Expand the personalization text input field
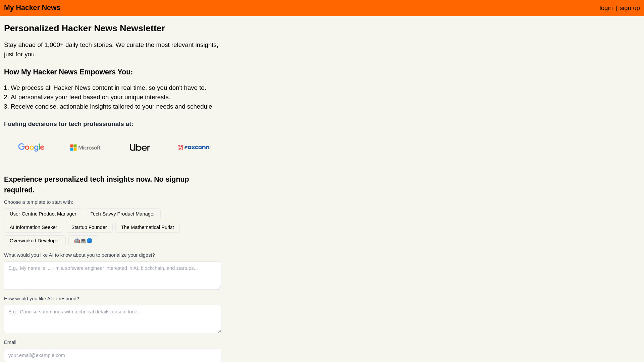Image resolution: width=644 pixels, height=362 pixels. [220, 287]
